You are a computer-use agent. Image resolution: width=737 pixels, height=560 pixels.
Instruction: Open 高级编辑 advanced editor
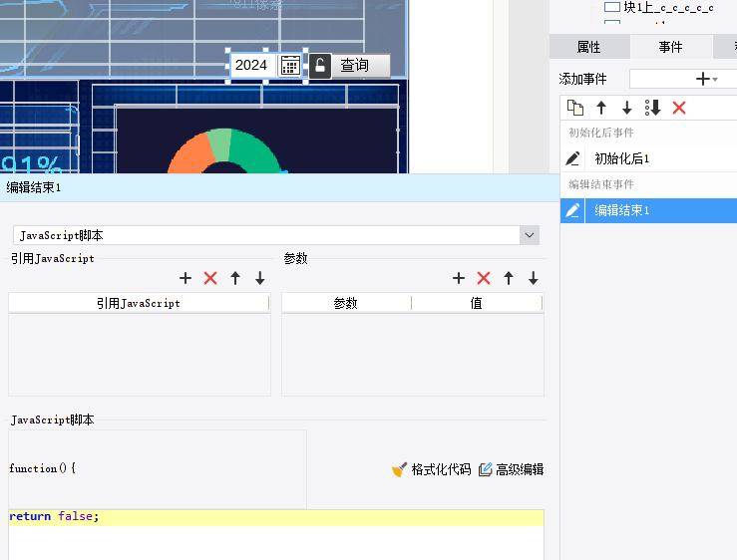click(x=511, y=469)
